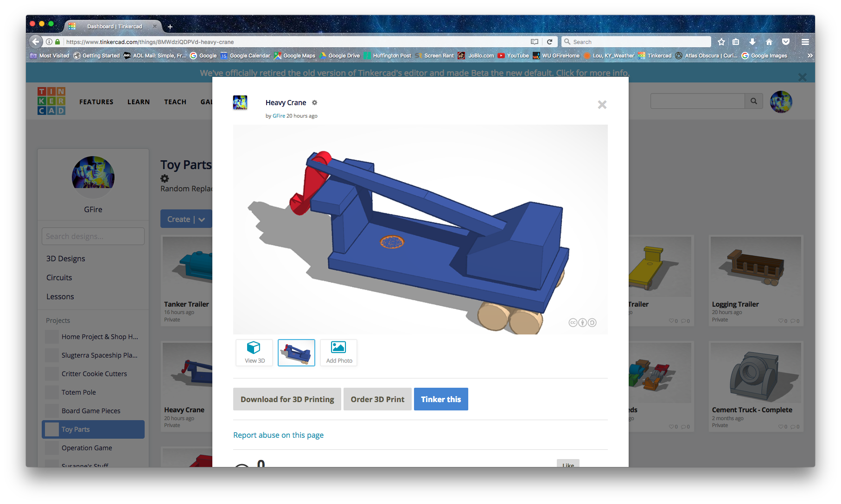Open Totem Pole project
The height and width of the screenshot is (504, 841).
click(x=93, y=392)
